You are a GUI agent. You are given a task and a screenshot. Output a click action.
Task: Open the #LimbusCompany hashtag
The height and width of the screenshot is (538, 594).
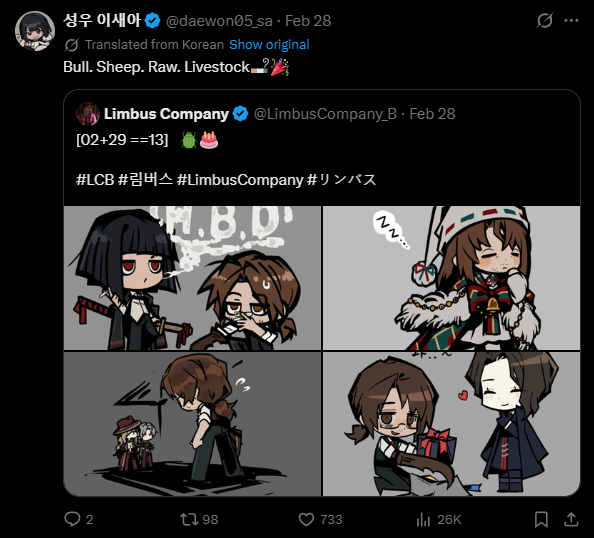pos(240,180)
